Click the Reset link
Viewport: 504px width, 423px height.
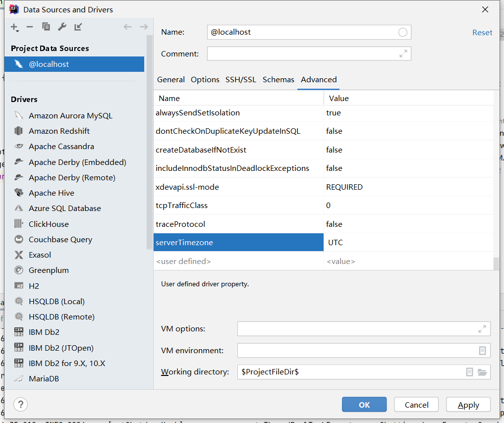tap(482, 33)
